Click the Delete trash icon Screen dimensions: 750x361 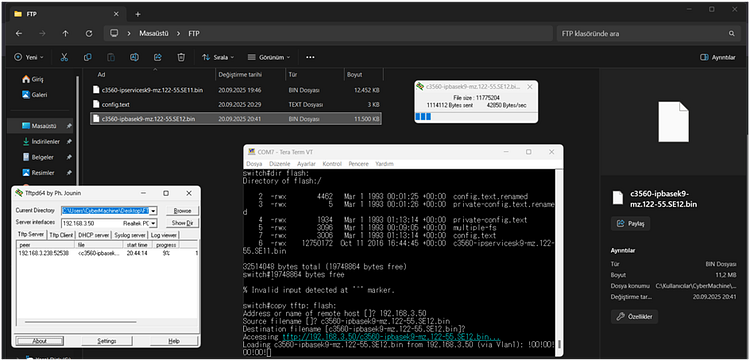[181, 57]
